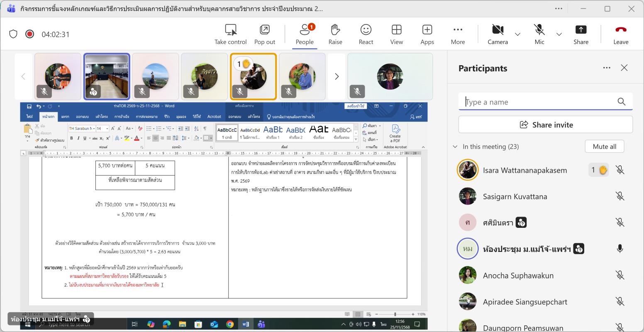The width and height of the screenshot is (644, 332).
Task: Click the Mute all button
Action: click(x=604, y=146)
